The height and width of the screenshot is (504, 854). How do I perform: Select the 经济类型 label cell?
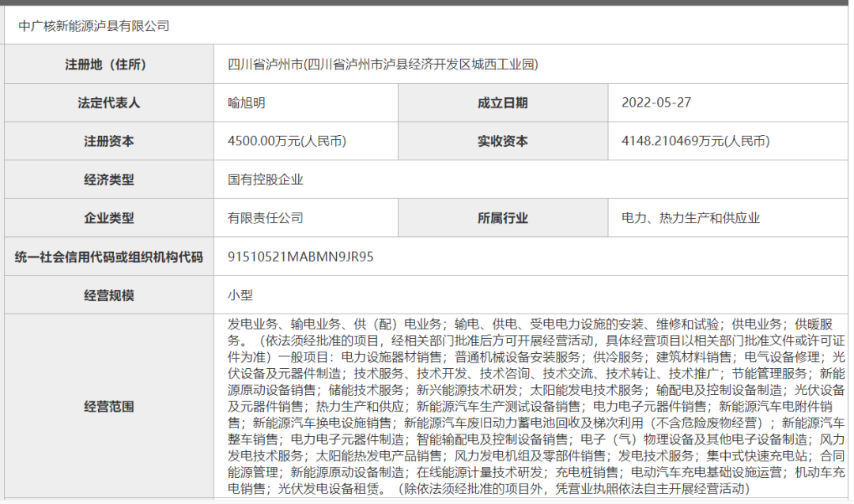pyautogui.click(x=109, y=180)
